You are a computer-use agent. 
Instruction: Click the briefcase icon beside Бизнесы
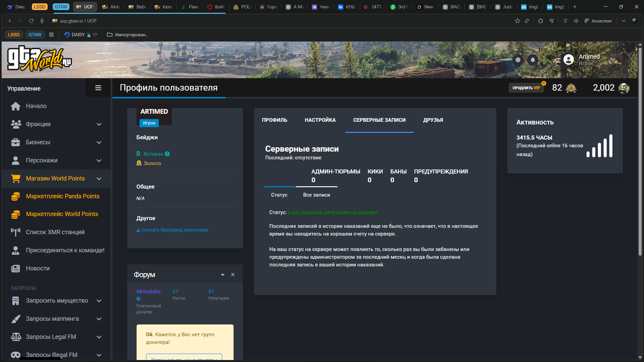[15, 142]
